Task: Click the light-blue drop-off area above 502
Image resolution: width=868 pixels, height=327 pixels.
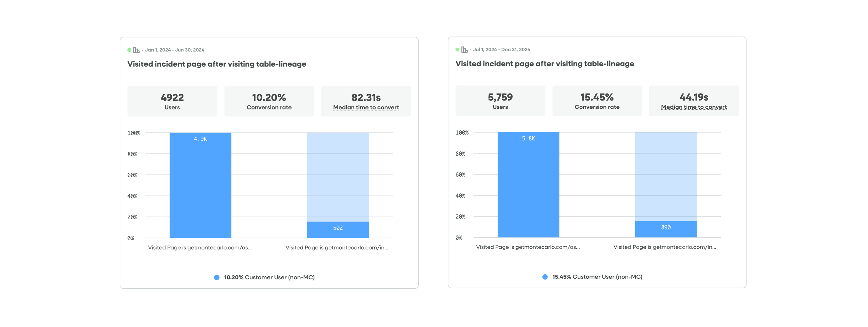Action: tap(338, 177)
